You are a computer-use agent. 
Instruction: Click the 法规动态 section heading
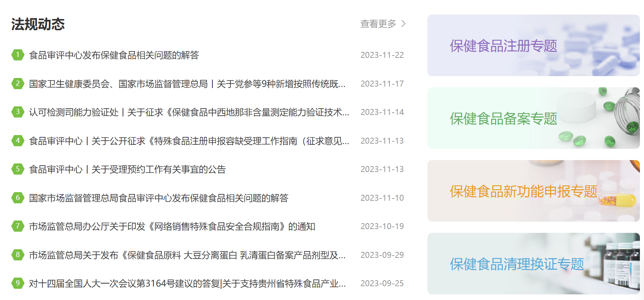(38, 24)
